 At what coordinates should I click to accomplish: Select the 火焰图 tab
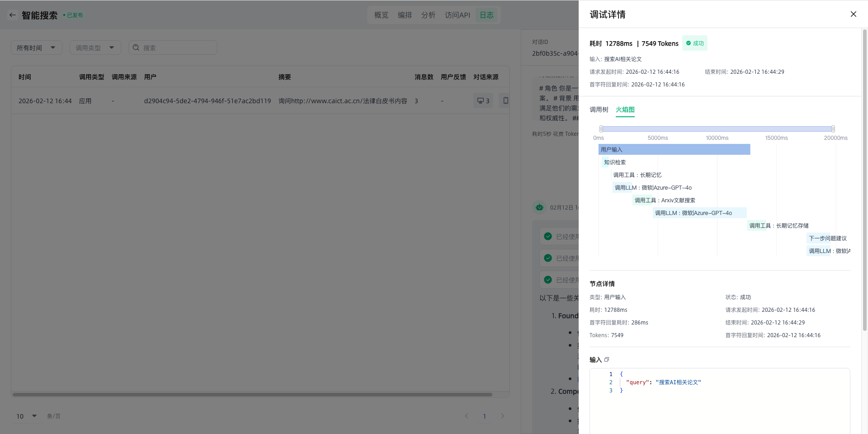point(625,110)
